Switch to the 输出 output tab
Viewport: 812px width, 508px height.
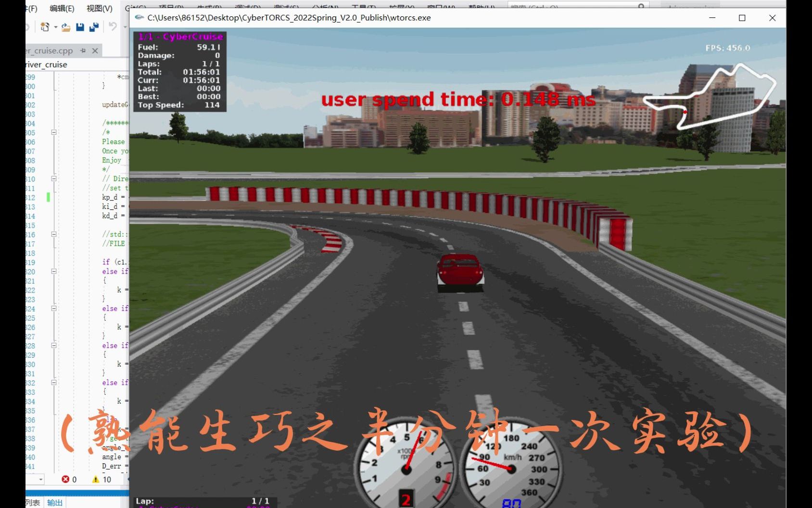pyautogui.click(x=54, y=503)
